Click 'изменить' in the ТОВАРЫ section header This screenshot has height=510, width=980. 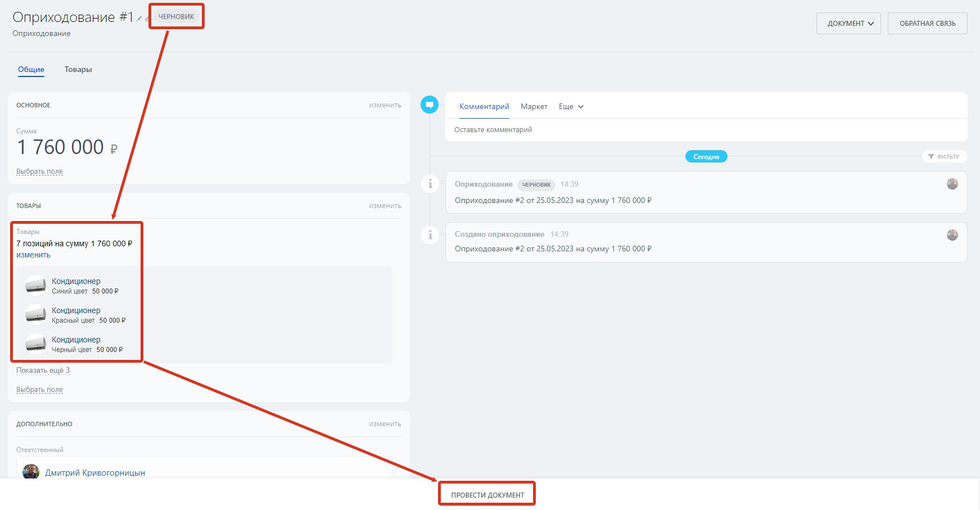click(x=385, y=206)
